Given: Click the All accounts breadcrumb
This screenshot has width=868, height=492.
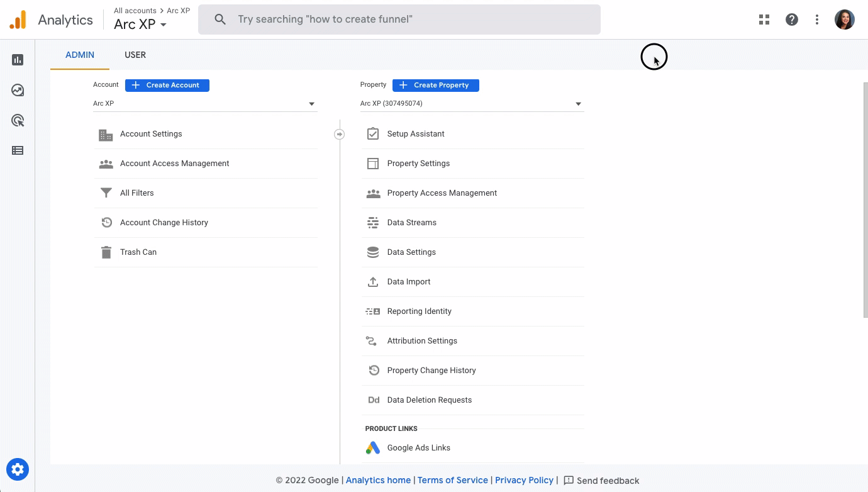Looking at the screenshot, I should tap(135, 11).
